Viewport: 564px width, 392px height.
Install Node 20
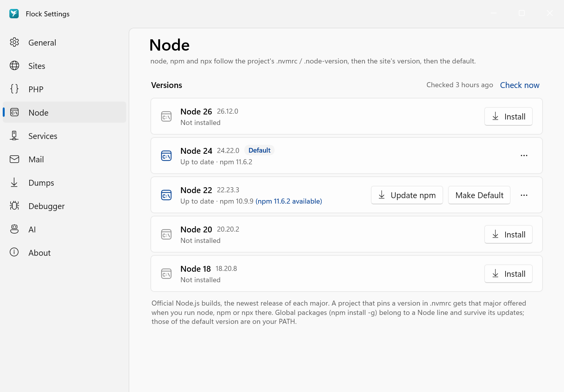(x=508, y=235)
